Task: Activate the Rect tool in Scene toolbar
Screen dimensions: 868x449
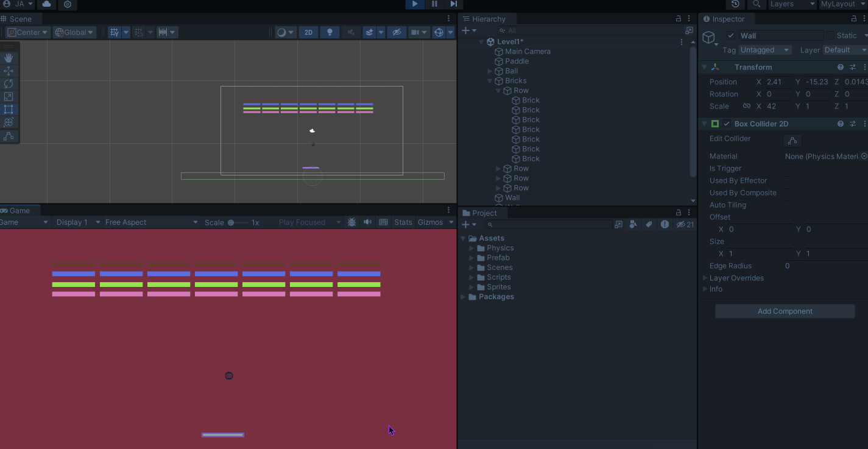Action: [x=9, y=110]
